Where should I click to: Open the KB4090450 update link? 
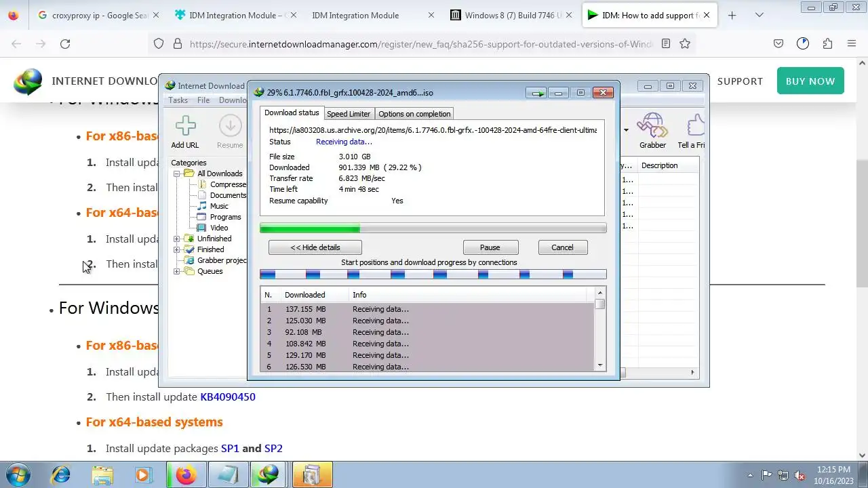coord(228,396)
